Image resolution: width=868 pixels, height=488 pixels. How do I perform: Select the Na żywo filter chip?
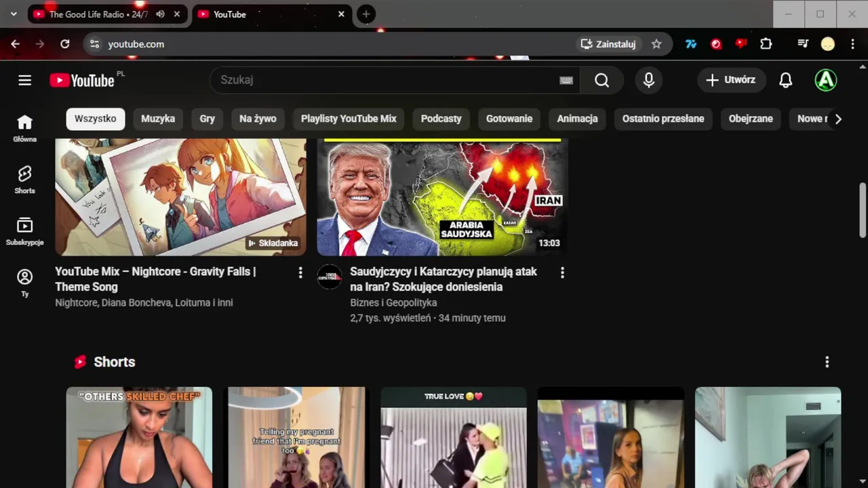[x=258, y=119]
